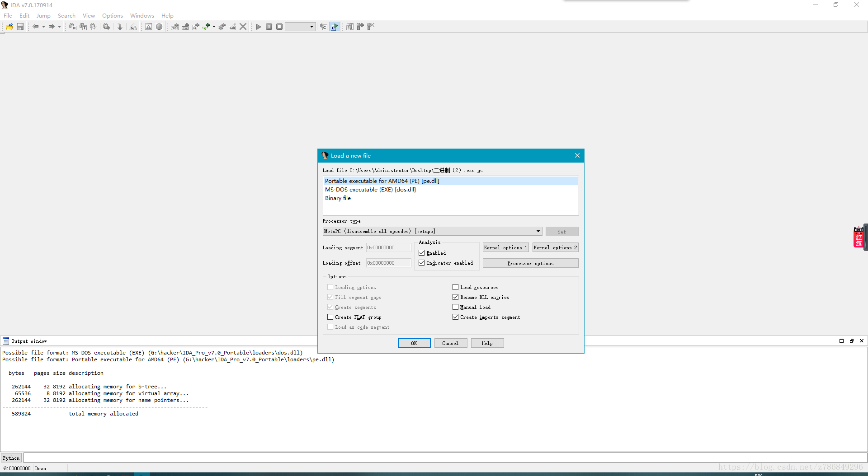Click the Jump back arrow icon
Screen dimensions: 868x476
[x=35, y=27]
